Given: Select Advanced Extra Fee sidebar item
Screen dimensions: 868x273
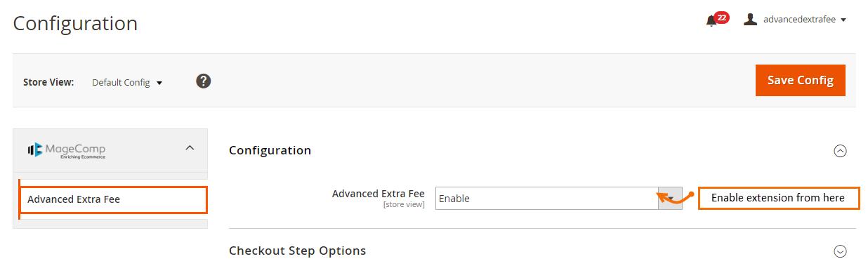Looking at the screenshot, I should coord(113,199).
